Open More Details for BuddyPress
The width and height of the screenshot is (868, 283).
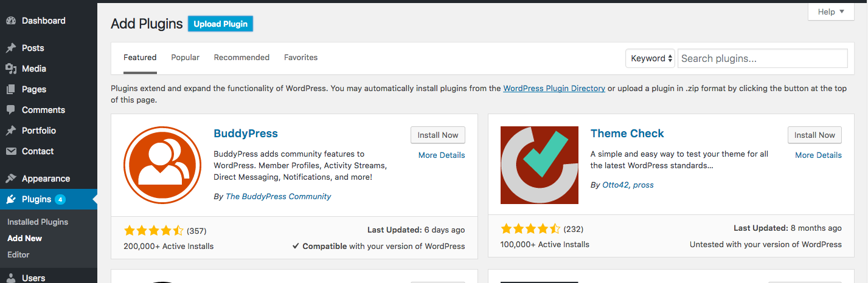pyautogui.click(x=442, y=155)
